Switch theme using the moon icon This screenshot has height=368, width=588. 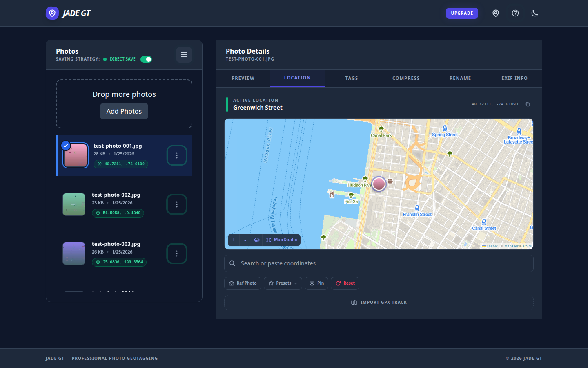(535, 13)
